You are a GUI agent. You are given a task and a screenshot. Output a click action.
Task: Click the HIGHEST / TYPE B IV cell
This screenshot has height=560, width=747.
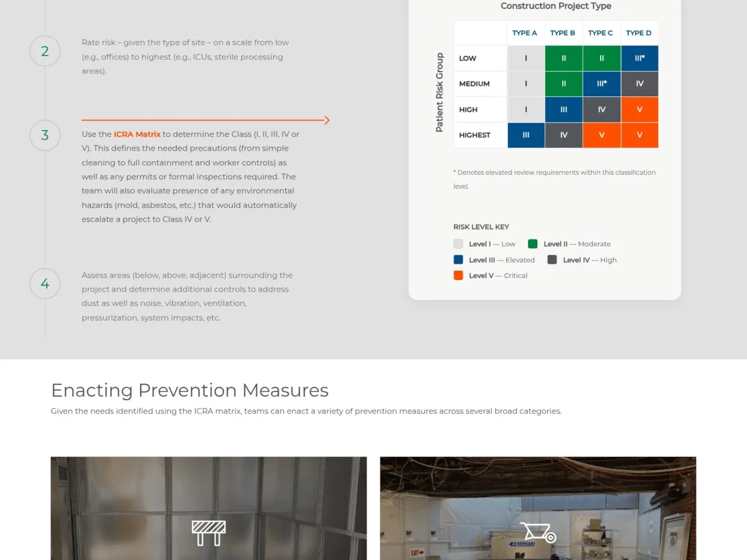pos(564,135)
